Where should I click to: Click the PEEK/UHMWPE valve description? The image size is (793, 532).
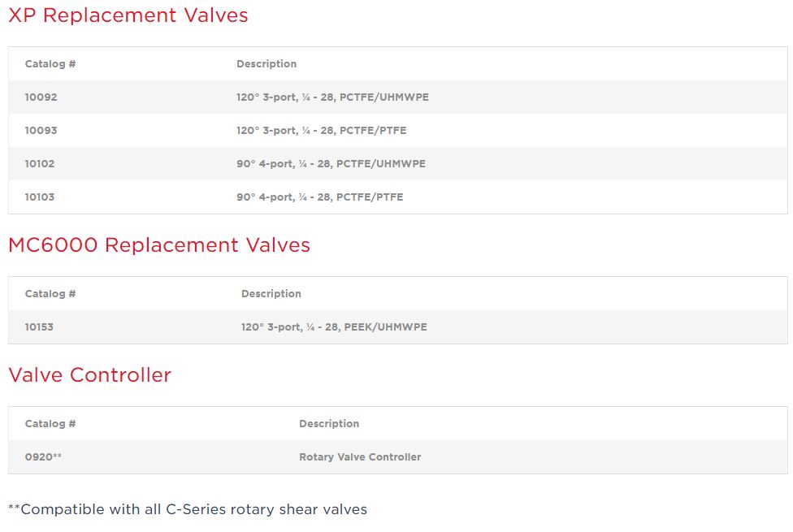334,327
